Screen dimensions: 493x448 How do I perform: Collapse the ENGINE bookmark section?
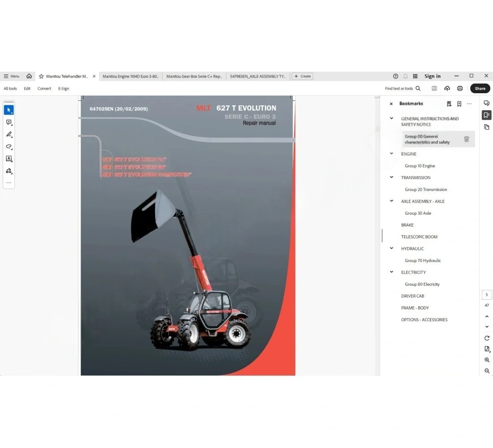(391, 153)
